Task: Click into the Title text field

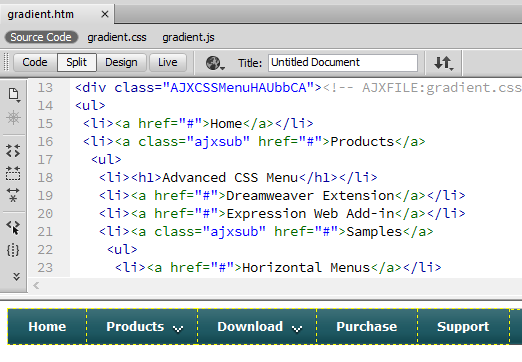Action: point(343,63)
